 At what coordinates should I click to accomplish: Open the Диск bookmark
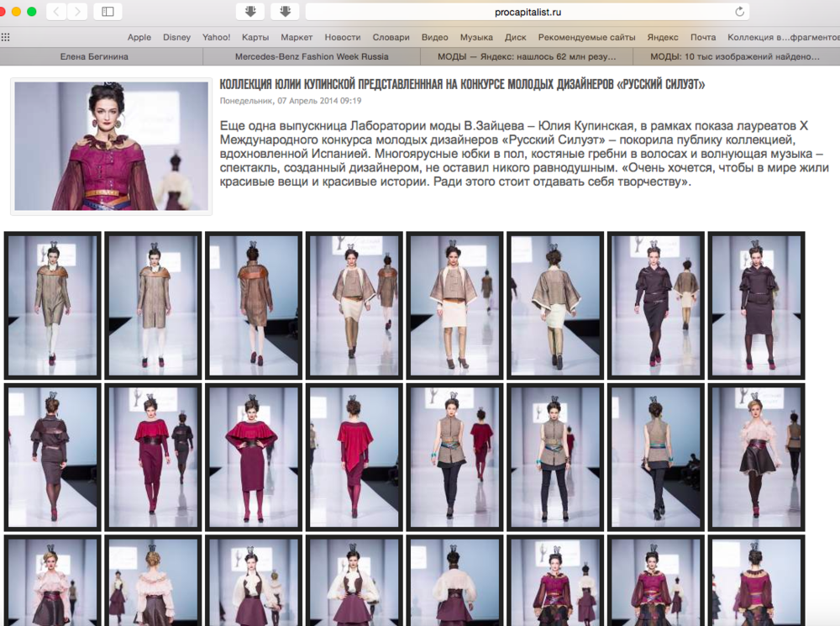tap(516, 37)
